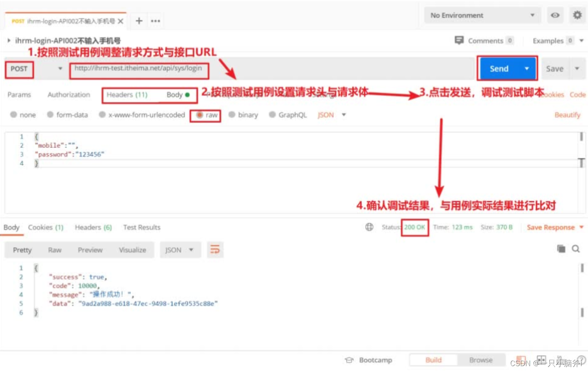Open a new request tab with plus icon
This screenshot has width=588, height=371.
(139, 21)
